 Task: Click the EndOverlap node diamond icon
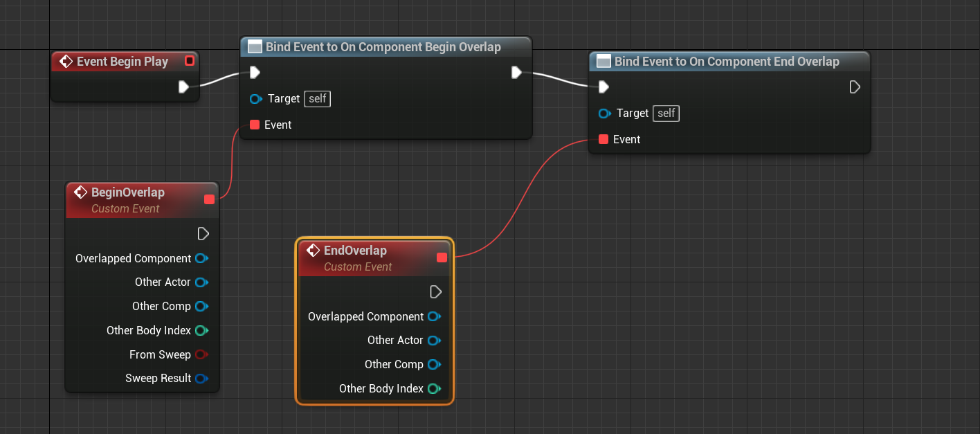(x=314, y=251)
